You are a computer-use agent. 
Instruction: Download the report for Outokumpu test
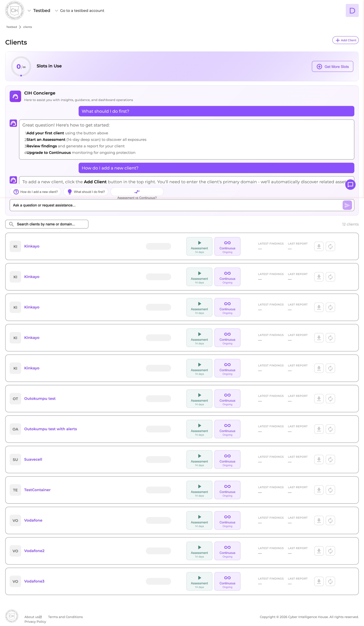point(318,399)
